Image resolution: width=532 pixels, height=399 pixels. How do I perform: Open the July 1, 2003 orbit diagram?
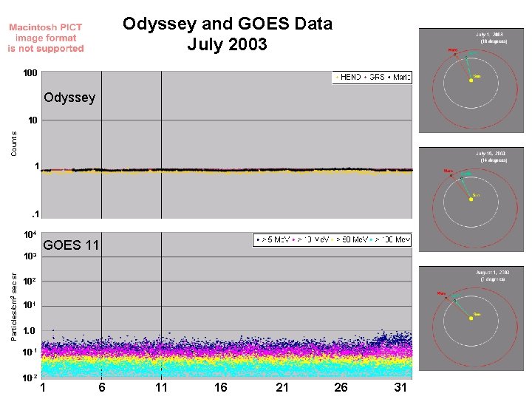(471, 81)
